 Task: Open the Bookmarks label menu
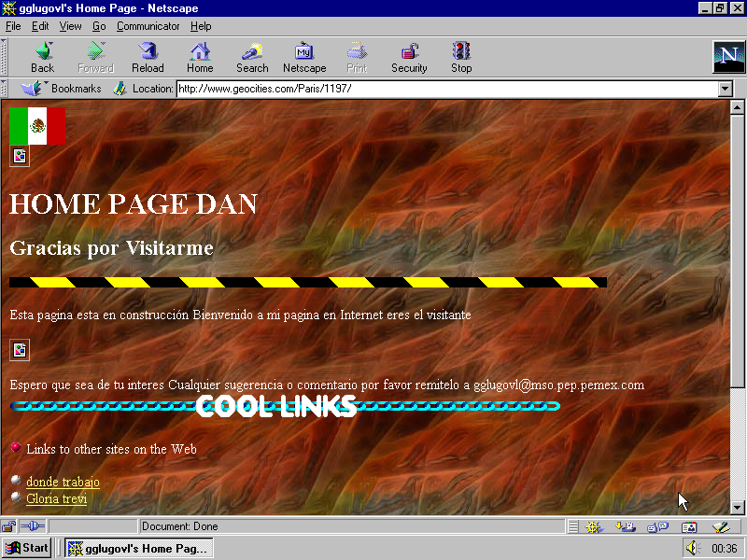coord(77,89)
